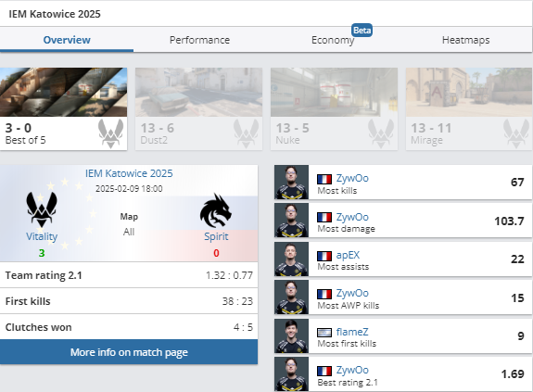533x392 pixels.
Task: Open the Vitality team name link
Action: pyautogui.click(x=42, y=236)
